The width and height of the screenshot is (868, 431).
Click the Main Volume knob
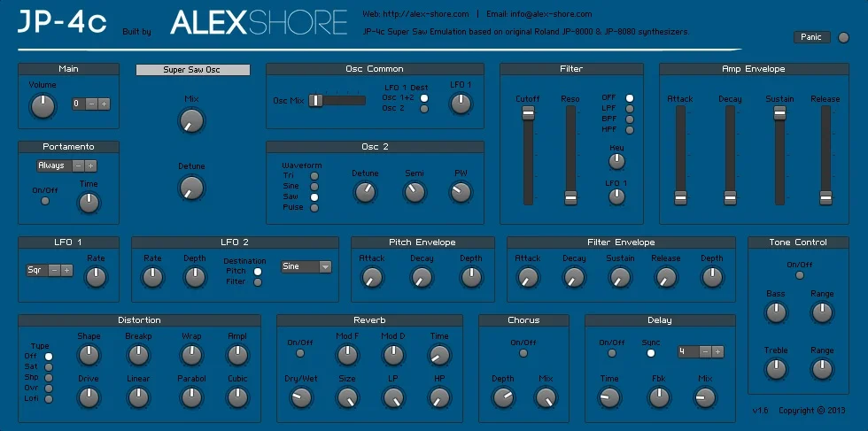[x=43, y=106]
